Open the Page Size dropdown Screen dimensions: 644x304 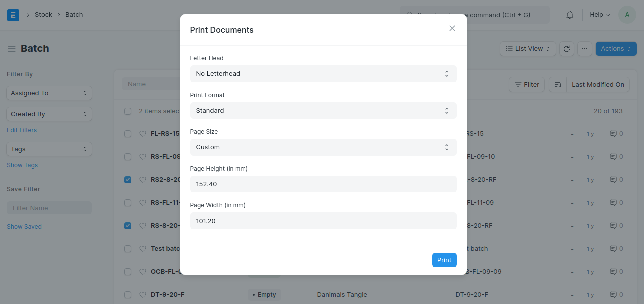tap(323, 147)
